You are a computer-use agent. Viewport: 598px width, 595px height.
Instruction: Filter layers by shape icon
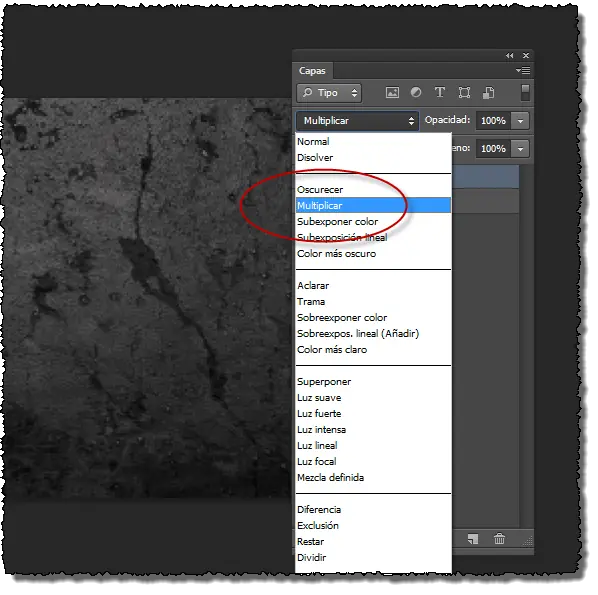pyautogui.click(x=464, y=93)
